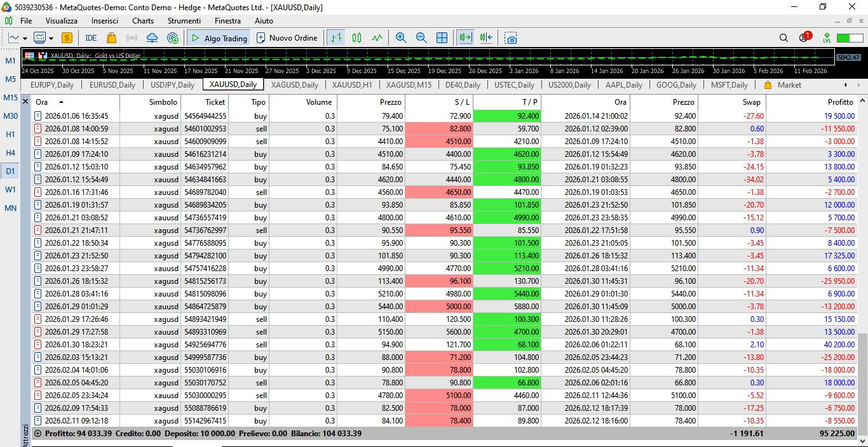Switch to the XAGUSD,Daily chart tab
This screenshot has height=447, width=868.
pos(294,85)
